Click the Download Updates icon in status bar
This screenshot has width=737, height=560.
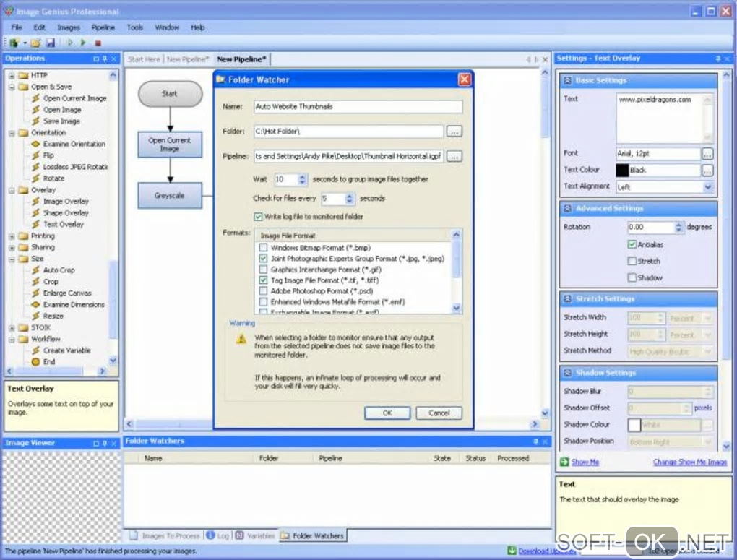(x=512, y=550)
